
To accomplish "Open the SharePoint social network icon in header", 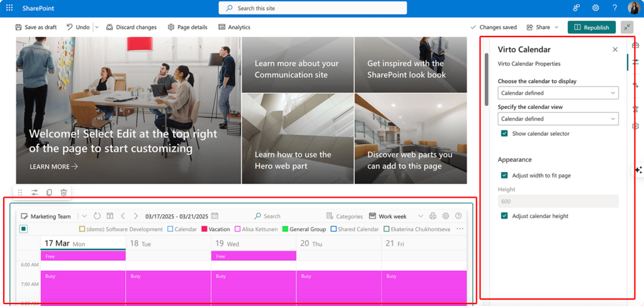I will pos(576,8).
